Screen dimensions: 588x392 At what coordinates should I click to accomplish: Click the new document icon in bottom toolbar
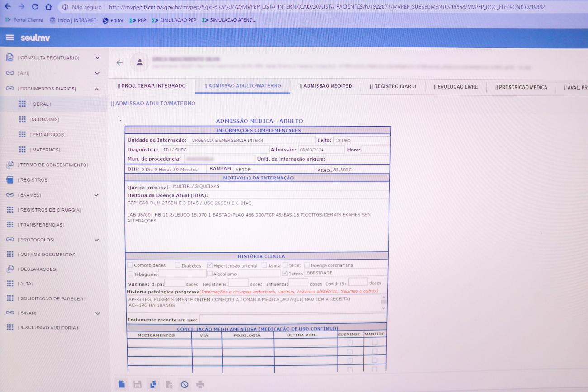click(121, 384)
